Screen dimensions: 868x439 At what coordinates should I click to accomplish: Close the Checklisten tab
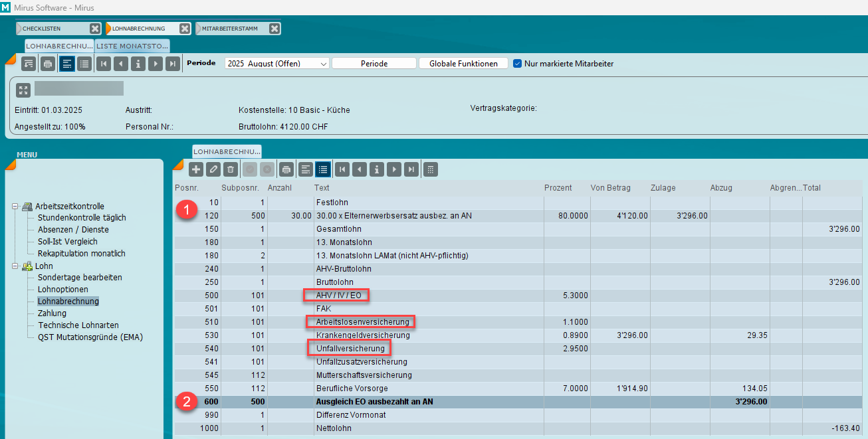point(95,29)
